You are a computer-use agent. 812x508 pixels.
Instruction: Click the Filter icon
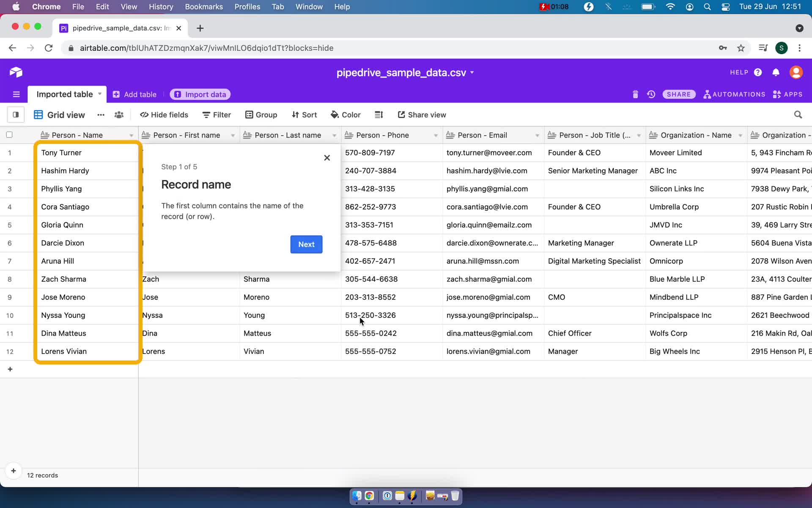(x=217, y=114)
